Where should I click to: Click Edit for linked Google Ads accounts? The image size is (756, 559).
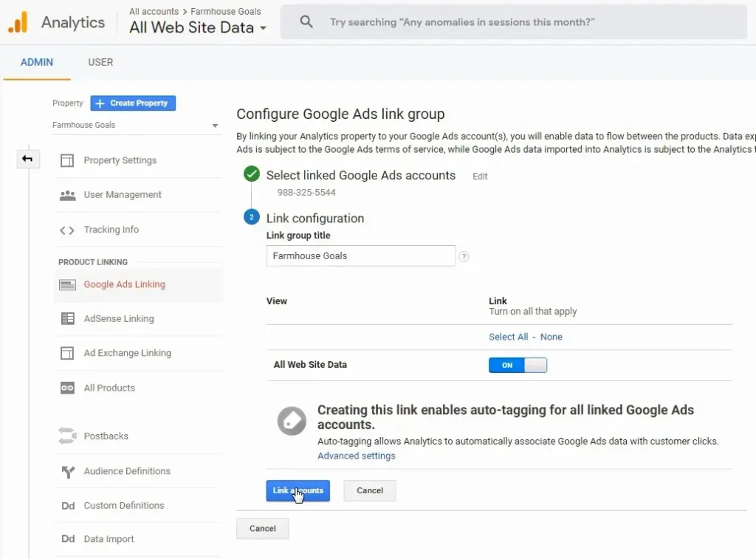480,176
